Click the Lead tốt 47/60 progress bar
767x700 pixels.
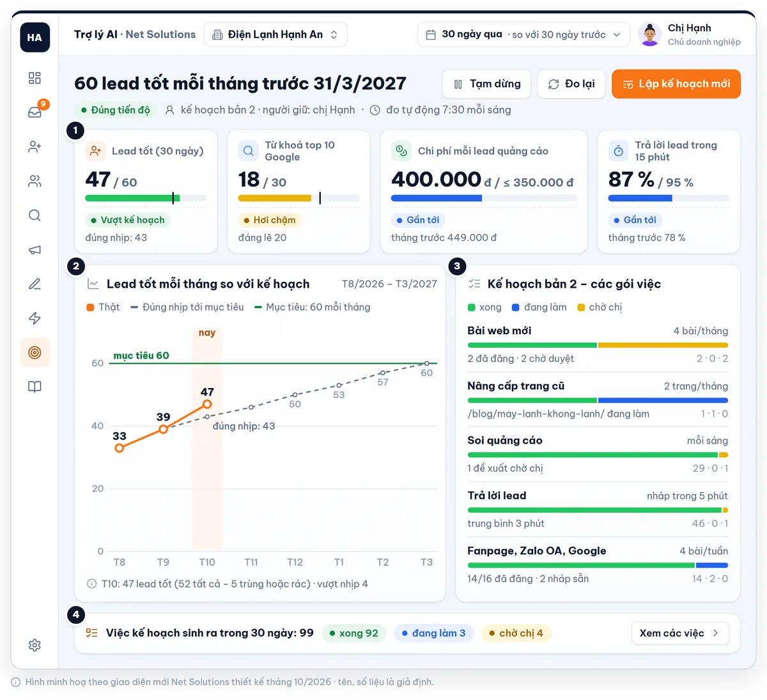[x=146, y=198]
